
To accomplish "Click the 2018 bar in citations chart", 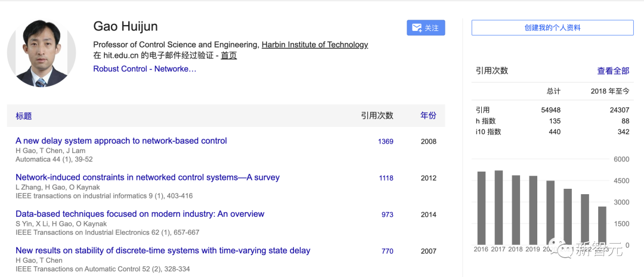I will (516, 210).
